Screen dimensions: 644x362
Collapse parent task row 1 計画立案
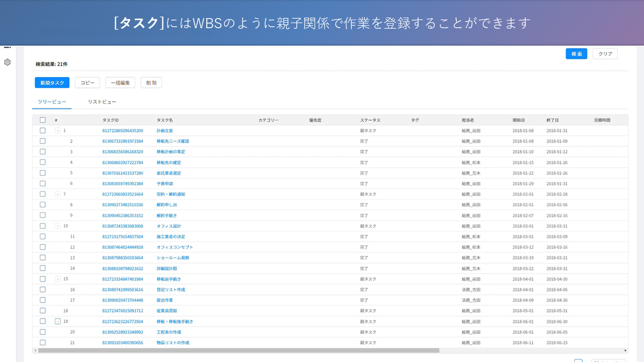57,131
